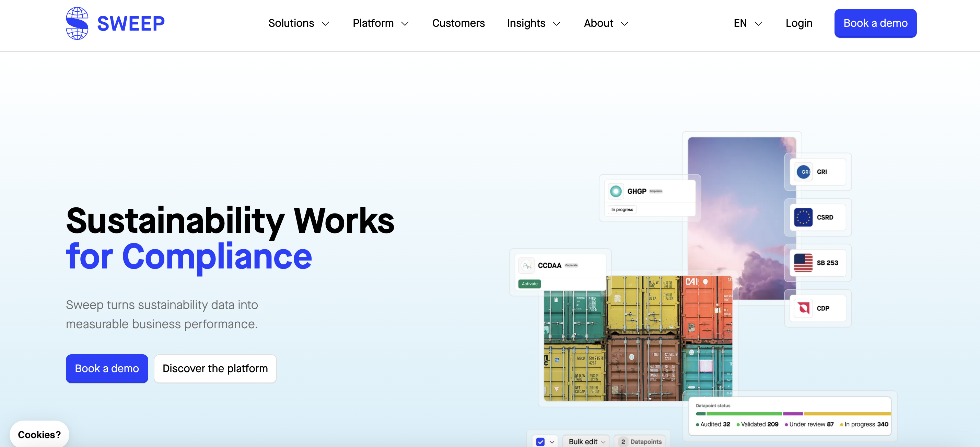This screenshot has width=980, height=447.
Task: Select the CSRD framework label
Action: coord(825,217)
